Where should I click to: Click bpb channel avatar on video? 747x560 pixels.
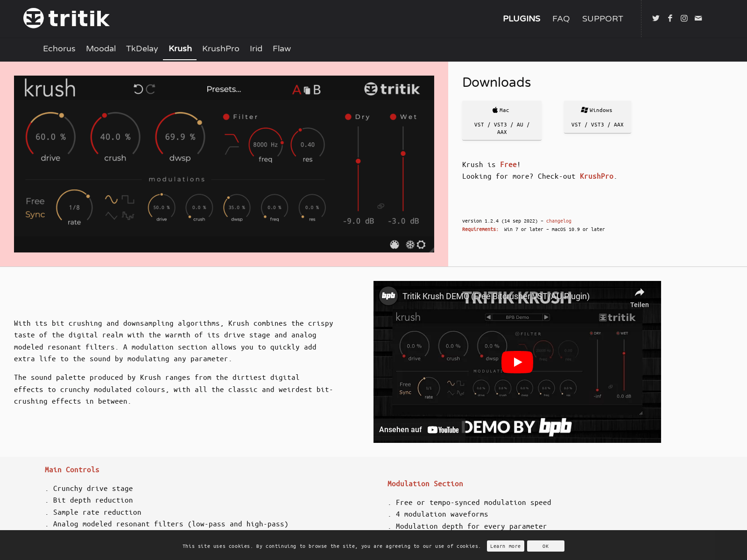[x=388, y=296]
